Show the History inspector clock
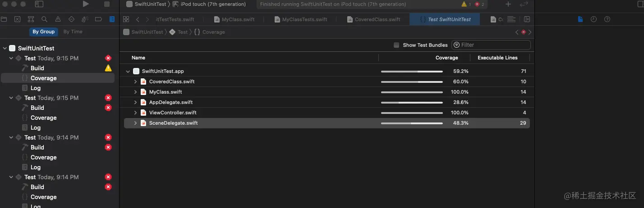The width and height of the screenshot is (644, 208). (594, 19)
